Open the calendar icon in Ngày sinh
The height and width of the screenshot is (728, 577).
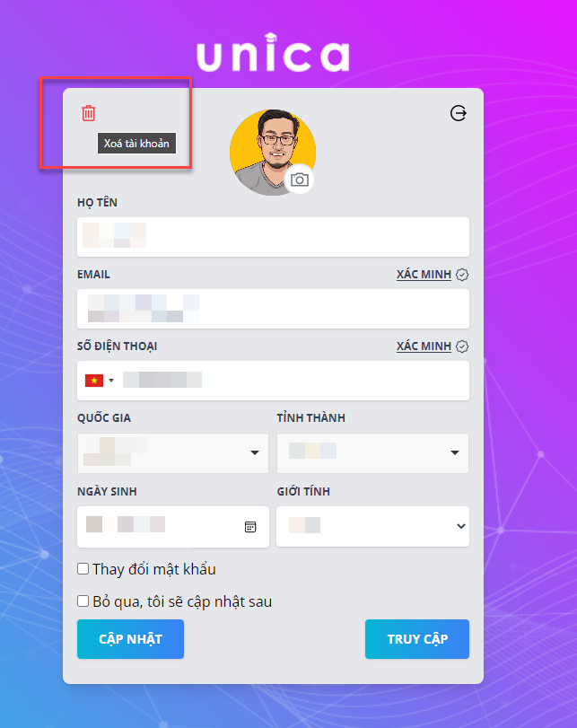pyautogui.click(x=250, y=527)
